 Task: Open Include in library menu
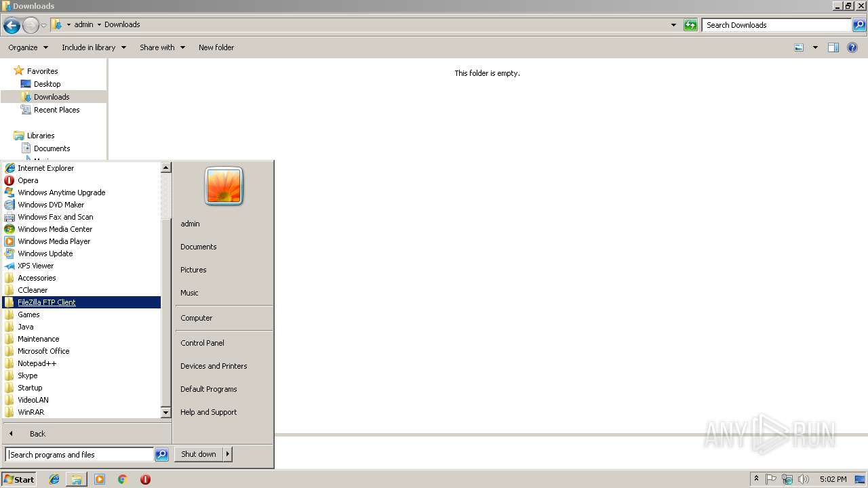(94, 47)
